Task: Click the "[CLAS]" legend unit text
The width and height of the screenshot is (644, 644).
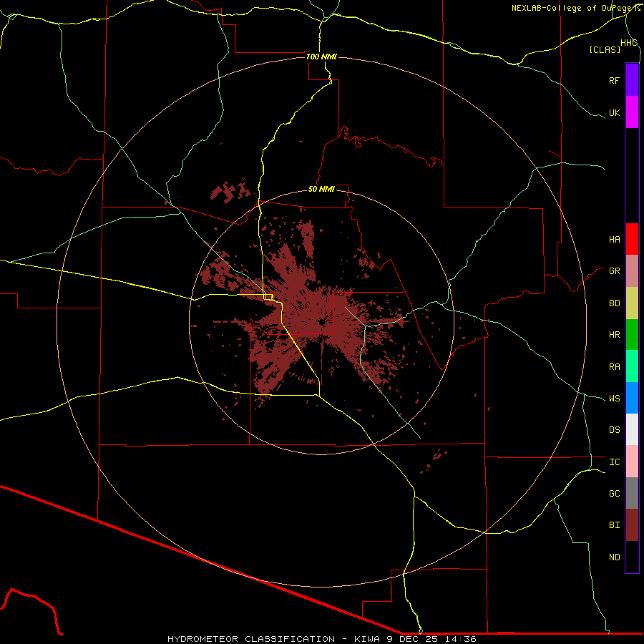Action: (x=604, y=49)
